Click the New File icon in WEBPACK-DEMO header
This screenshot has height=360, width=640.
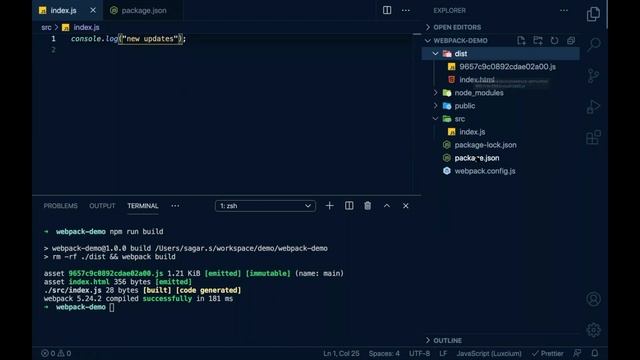coord(521,40)
